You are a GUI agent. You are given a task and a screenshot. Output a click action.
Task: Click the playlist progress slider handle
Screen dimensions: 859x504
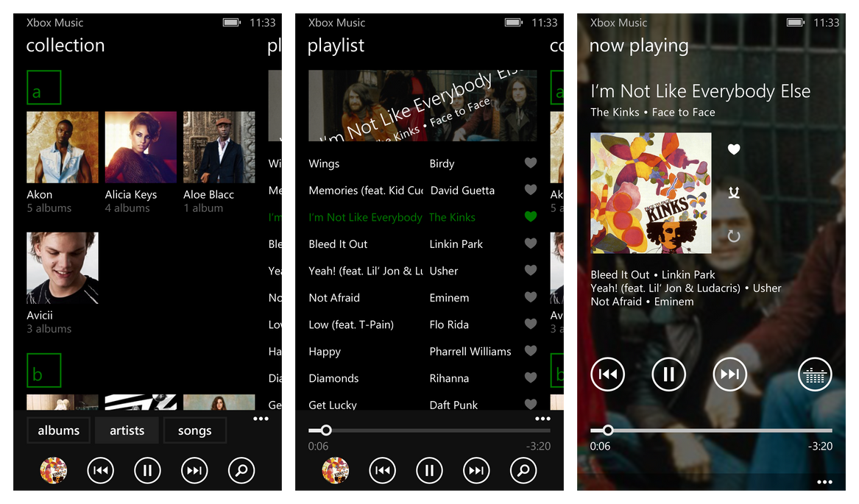(x=326, y=430)
